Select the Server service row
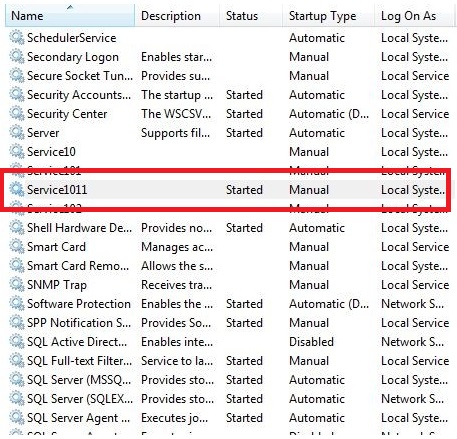The image size is (457, 439). [x=228, y=133]
